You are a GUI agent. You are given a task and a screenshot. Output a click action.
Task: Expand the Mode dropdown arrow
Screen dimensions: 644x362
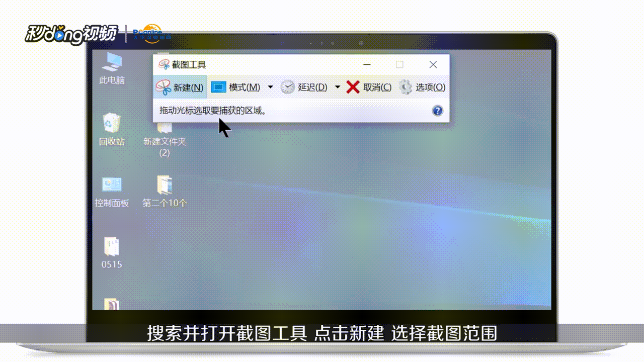click(270, 87)
